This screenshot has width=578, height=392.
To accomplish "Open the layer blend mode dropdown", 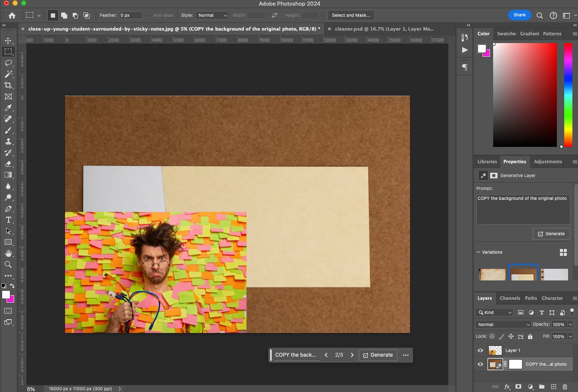I will (x=503, y=324).
